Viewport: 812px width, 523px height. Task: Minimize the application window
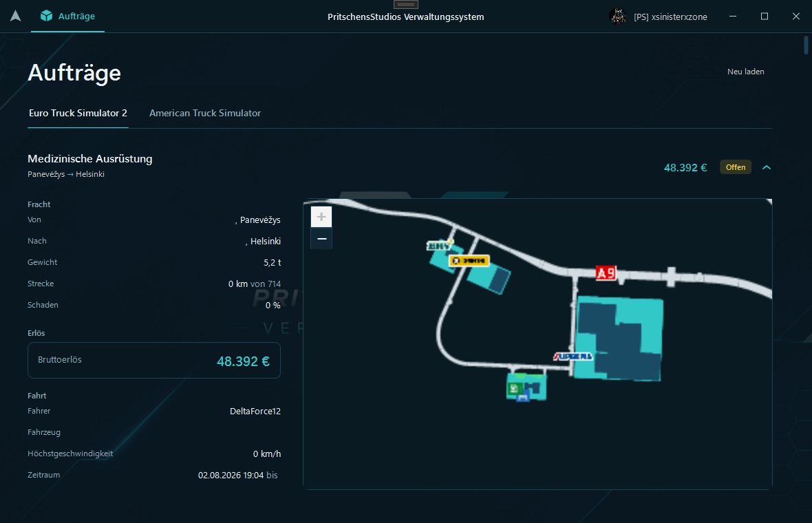(733, 16)
